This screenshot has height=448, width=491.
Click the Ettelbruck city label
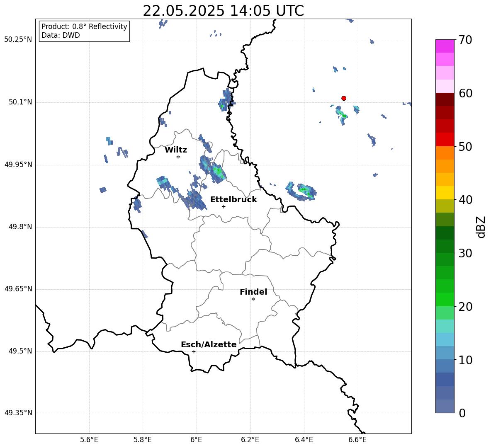(x=233, y=200)
